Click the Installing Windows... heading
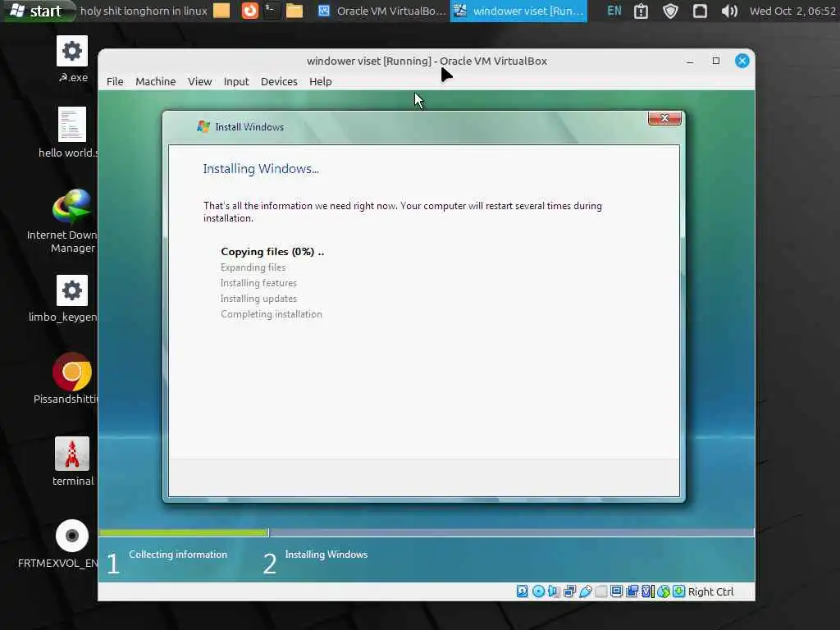This screenshot has height=630, width=840. [x=261, y=169]
